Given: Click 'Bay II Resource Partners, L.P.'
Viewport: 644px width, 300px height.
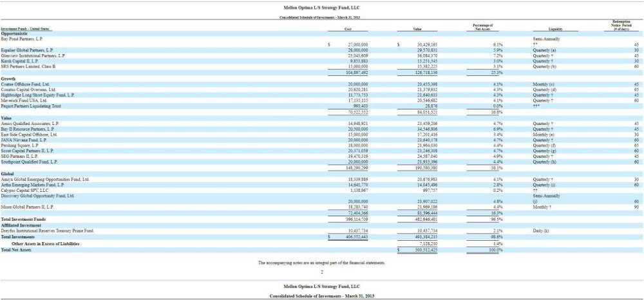Looking at the screenshot, I should (27, 129).
